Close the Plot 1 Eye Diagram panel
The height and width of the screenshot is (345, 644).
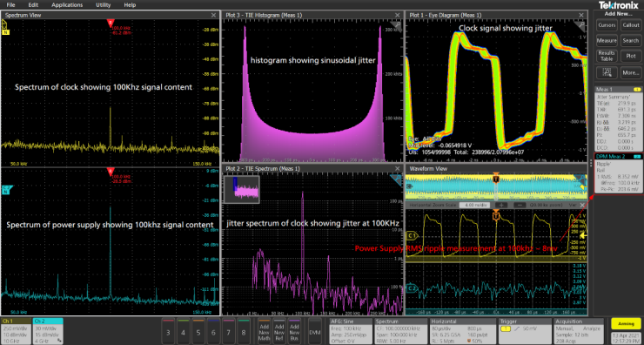(x=581, y=15)
